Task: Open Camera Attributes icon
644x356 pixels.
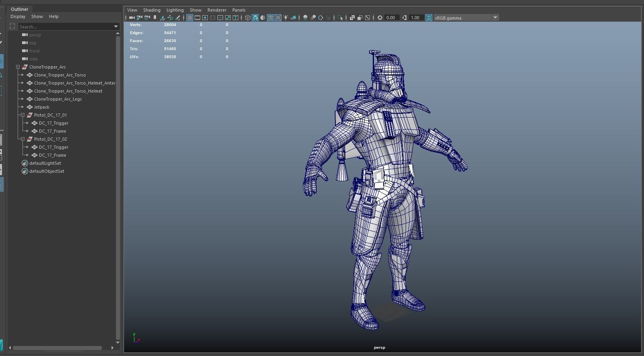Action: tap(147, 18)
